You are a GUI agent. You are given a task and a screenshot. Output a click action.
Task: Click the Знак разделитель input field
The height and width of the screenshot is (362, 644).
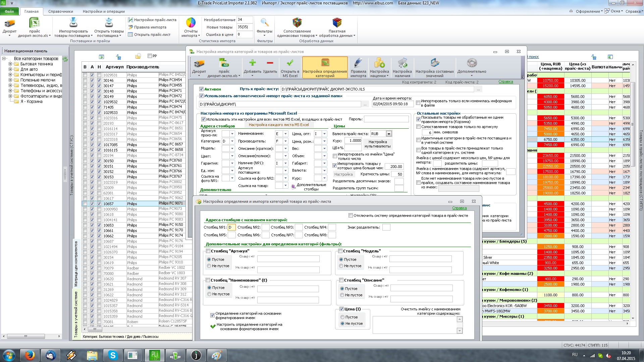coord(386,227)
